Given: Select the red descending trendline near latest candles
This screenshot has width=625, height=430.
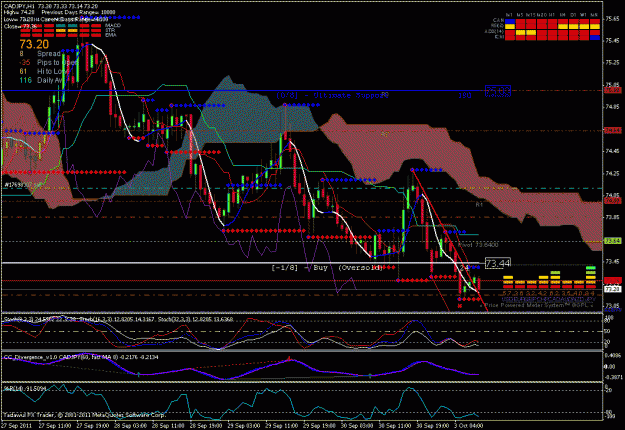Looking at the screenshot, I should pyautogui.click(x=450, y=241).
